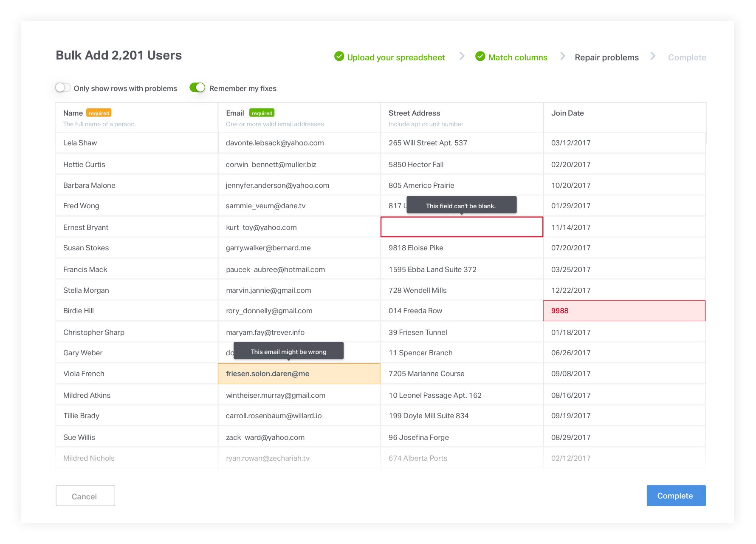Click the Cancel button

(85, 496)
